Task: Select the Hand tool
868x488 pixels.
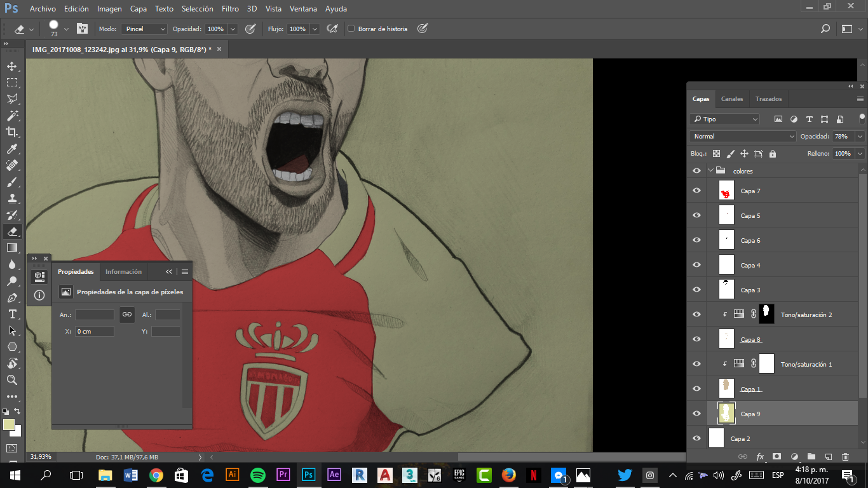Action: tap(11, 363)
